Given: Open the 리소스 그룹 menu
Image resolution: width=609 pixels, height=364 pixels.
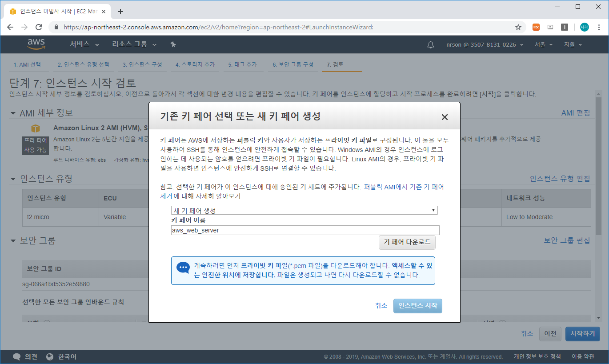Looking at the screenshot, I should tap(134, 44).
